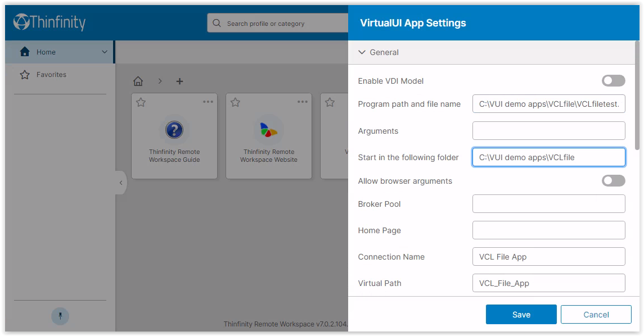Click the Connection Name field
The height and width of the screenshot is (336, 644).
click(549, 257)
